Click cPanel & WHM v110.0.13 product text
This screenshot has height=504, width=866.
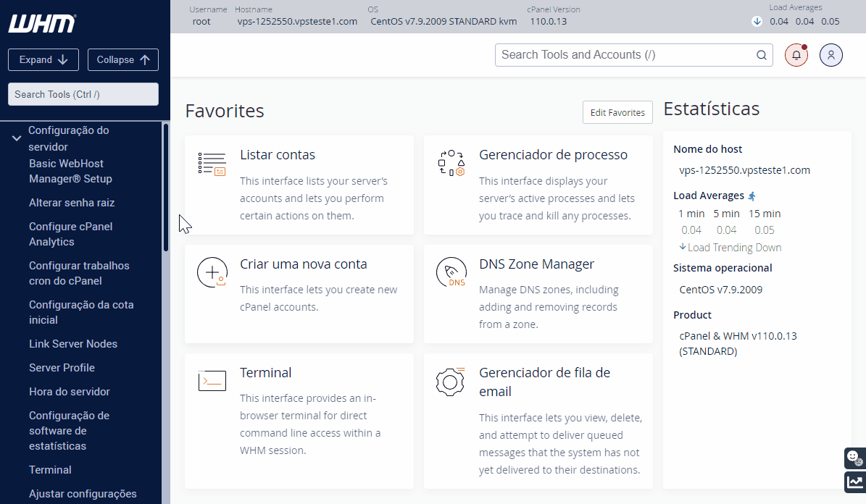click(738, 343)
